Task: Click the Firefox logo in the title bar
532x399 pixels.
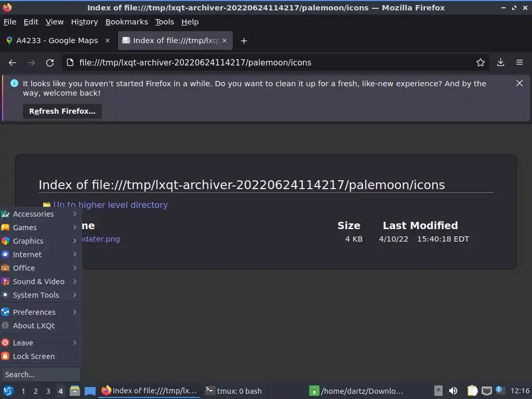Action: point(7,7)
